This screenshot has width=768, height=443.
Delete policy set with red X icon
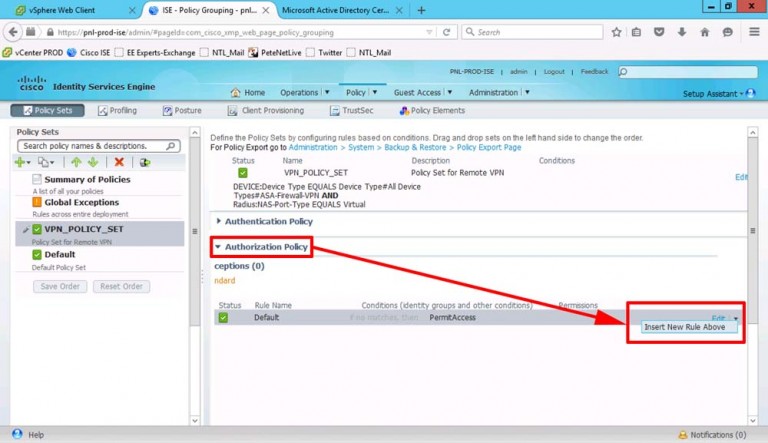pyautogui.click(x=119, y=162)
